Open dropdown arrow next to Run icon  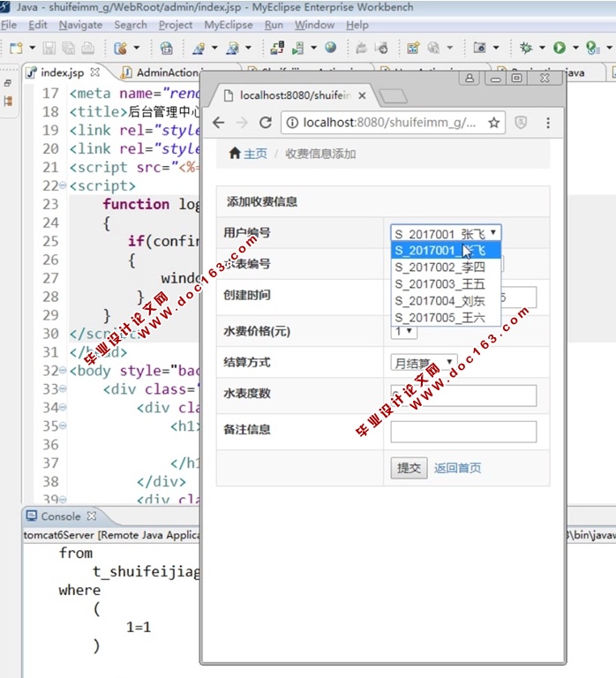[575, 48]
